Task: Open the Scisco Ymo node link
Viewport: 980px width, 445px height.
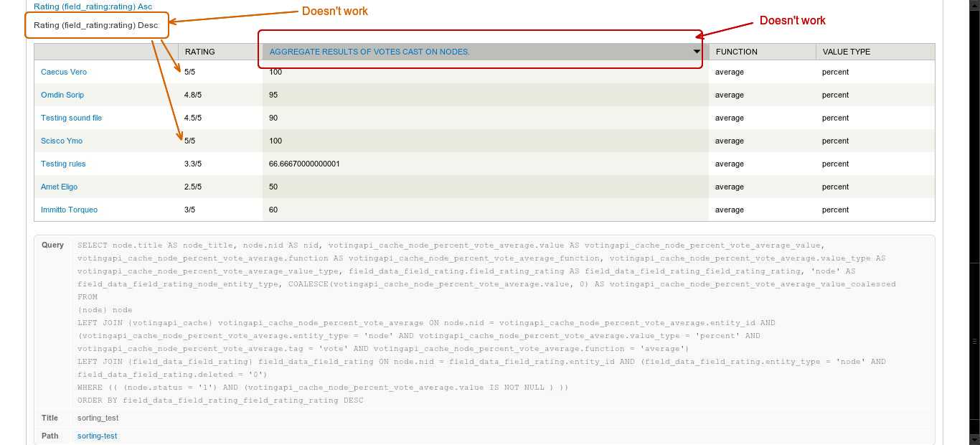Action: pyautogui.click(x=62, y=141)
